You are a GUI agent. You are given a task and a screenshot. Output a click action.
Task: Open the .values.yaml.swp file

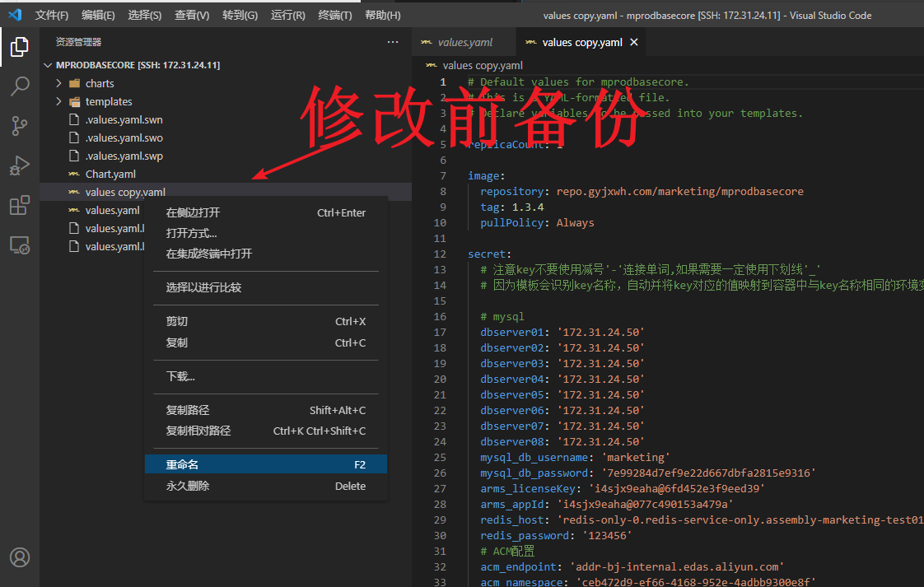pyautogui.click(x=124, y=156)
